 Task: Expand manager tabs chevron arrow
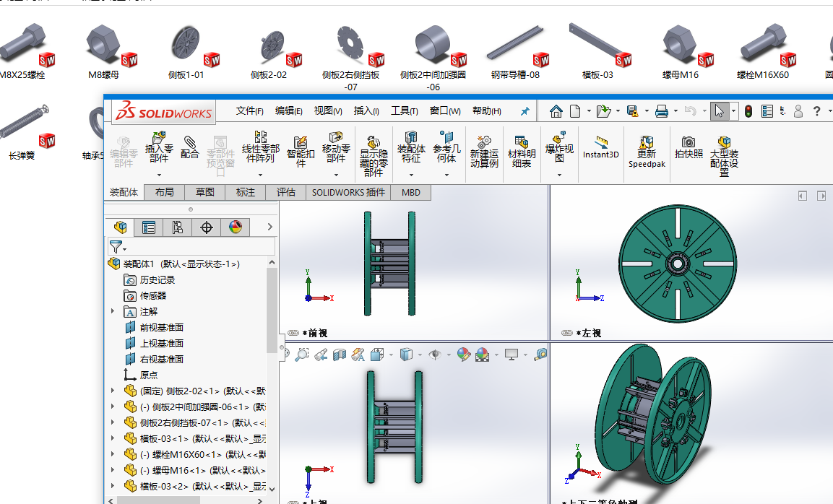pyautogui.click(x=270, y=227)
